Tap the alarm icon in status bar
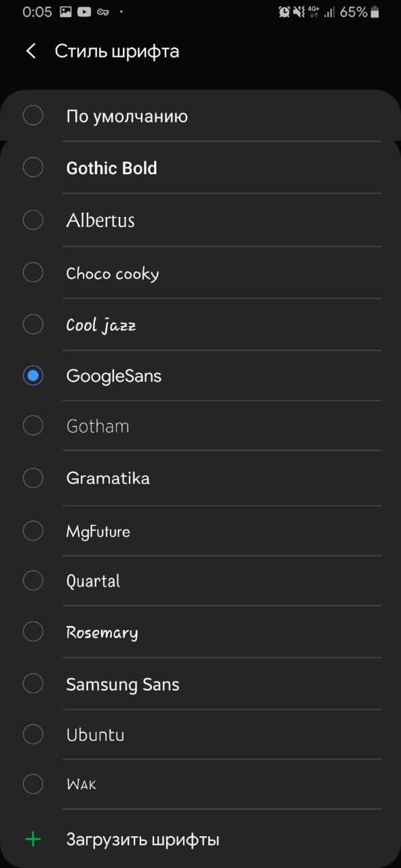Viewport: 401px width, 868px height. [284, 12]
